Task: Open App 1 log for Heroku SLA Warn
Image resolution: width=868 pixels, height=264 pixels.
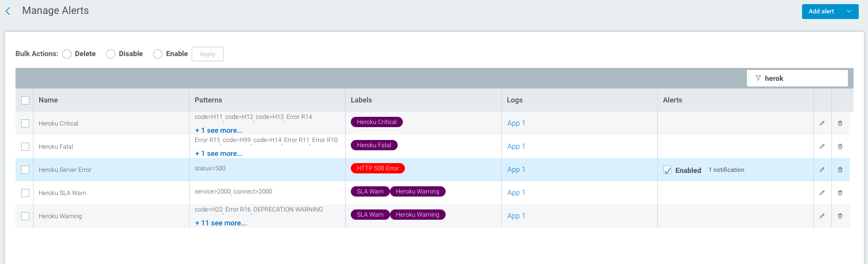Action: point(516,192)
